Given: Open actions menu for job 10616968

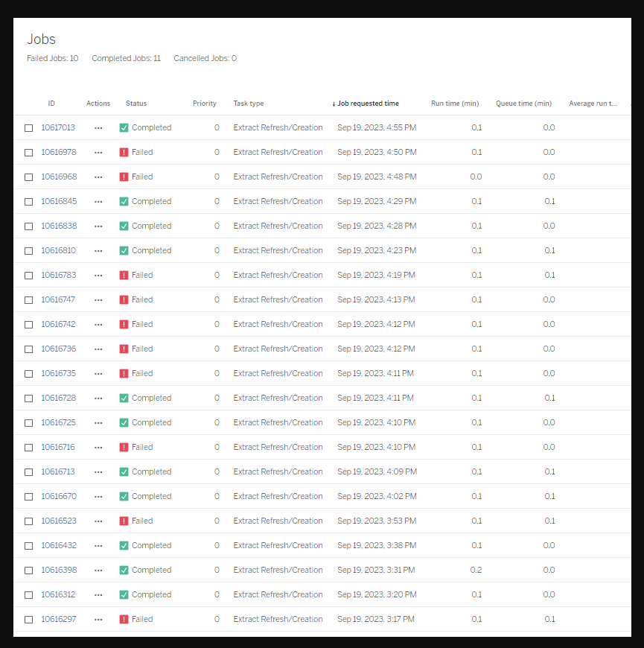Looking at the screenshot, I should coord(98,177).
